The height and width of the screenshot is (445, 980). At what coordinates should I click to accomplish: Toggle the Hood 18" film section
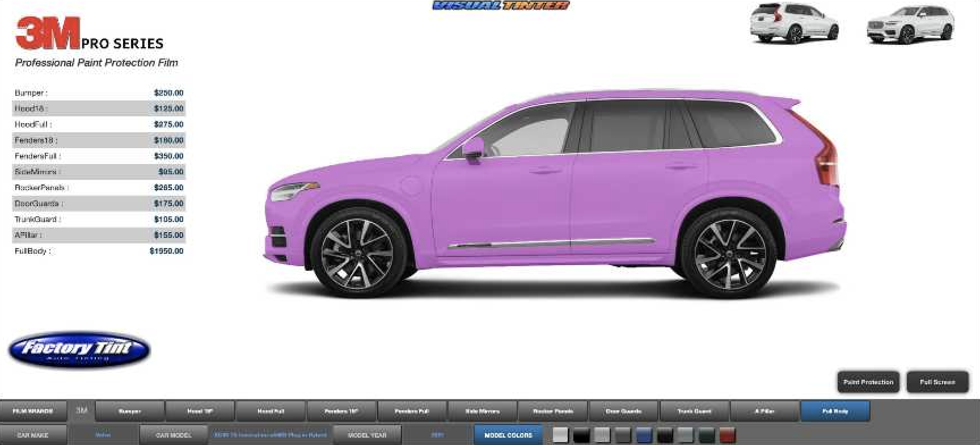pyautogui.click(x=200, y=411)
